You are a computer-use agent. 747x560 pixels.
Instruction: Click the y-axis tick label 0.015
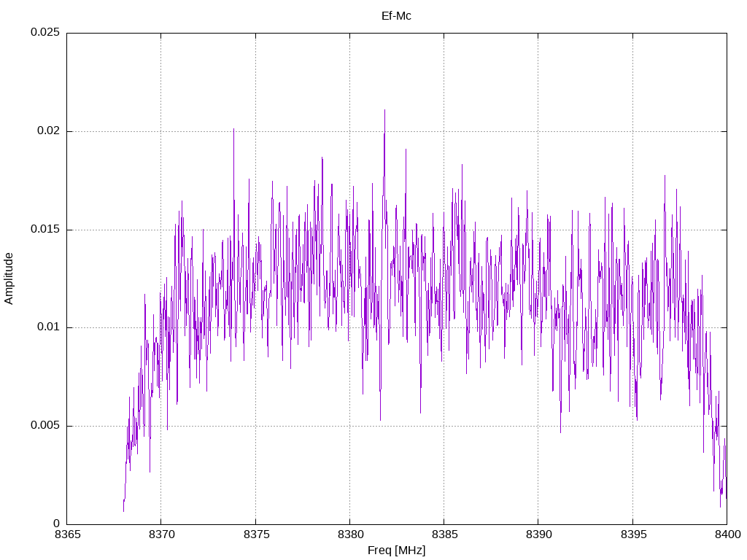point(45,229)
